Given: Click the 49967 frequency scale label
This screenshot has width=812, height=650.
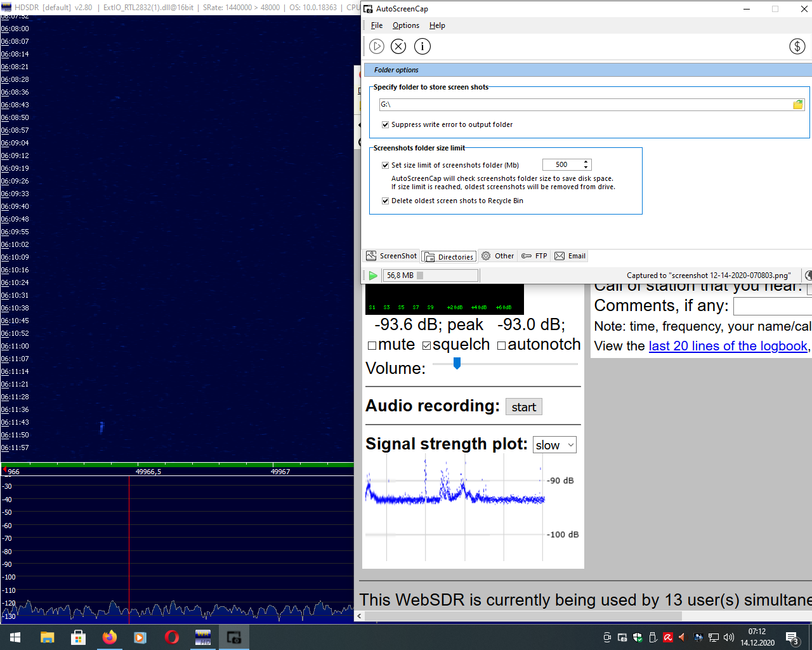Looking at the screenshot, I should pos(280,472).
